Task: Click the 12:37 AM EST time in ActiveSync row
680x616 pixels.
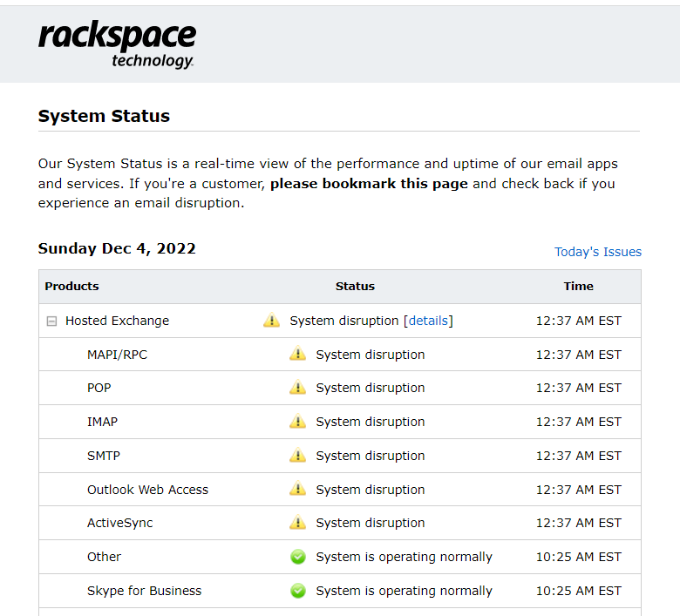Action: (579, 524)
